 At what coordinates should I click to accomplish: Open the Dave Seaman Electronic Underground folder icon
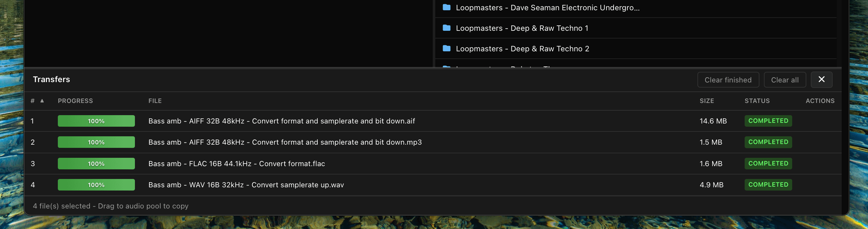pyautogui.click(x=447, y=7)
